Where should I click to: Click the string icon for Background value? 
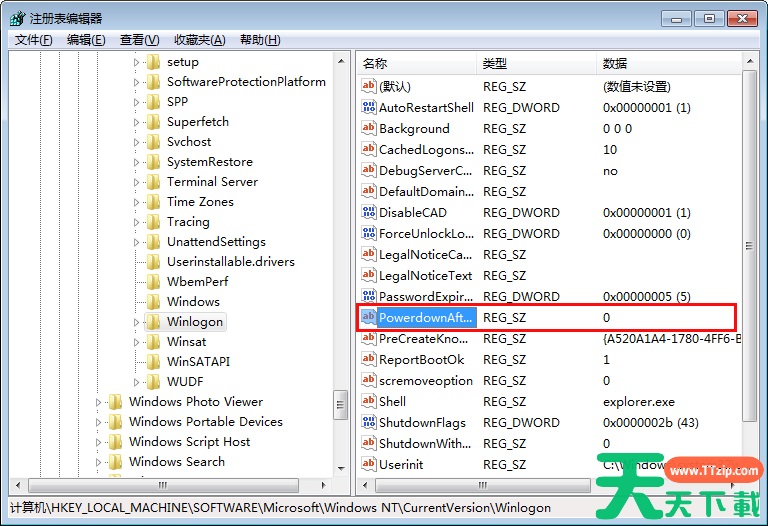(368, 128)
